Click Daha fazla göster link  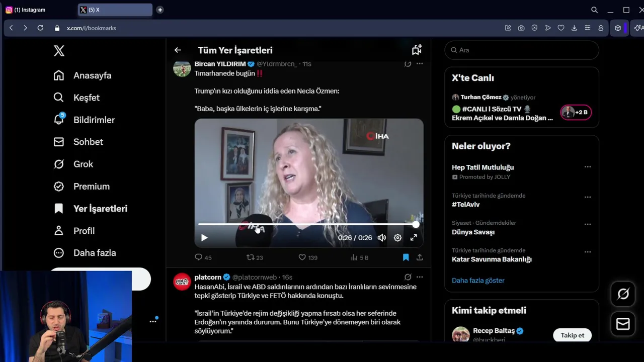click(478, 281)
